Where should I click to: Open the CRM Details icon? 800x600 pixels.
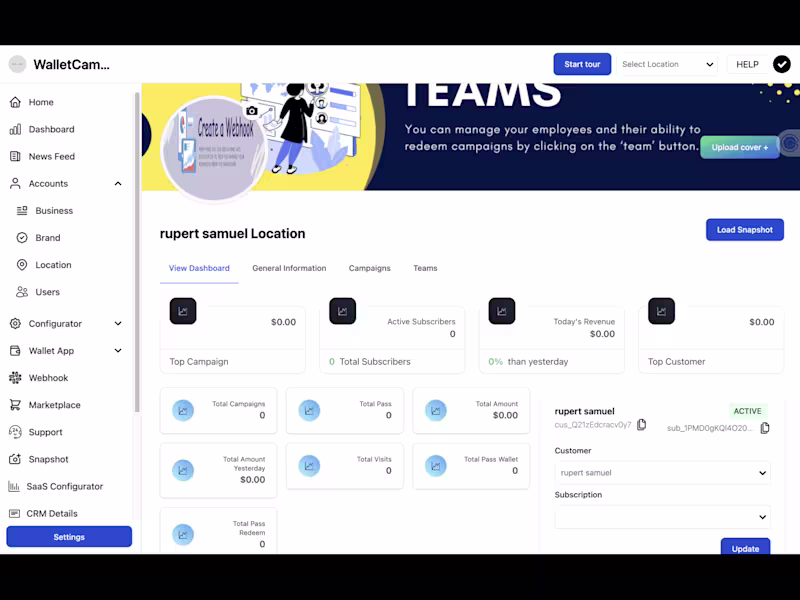14,513
